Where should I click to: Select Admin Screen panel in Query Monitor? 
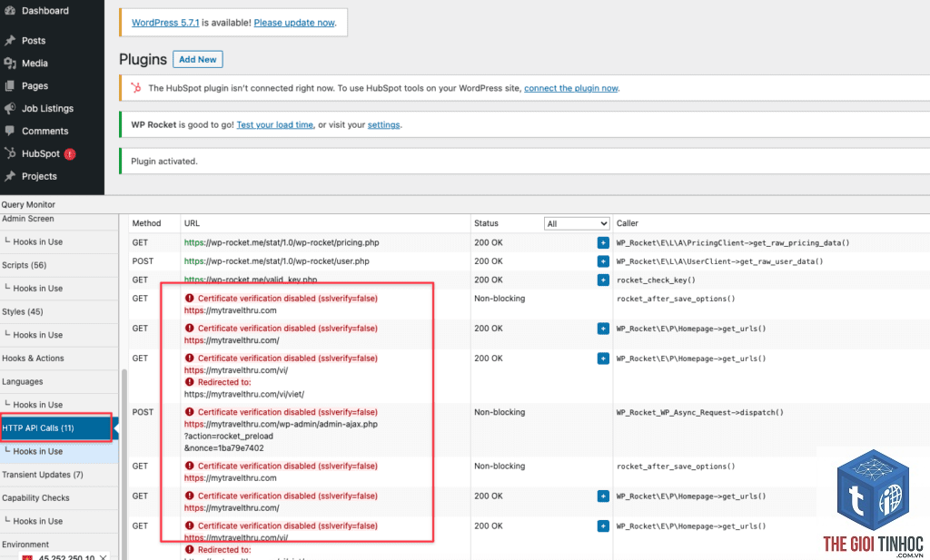click(59, 220)
